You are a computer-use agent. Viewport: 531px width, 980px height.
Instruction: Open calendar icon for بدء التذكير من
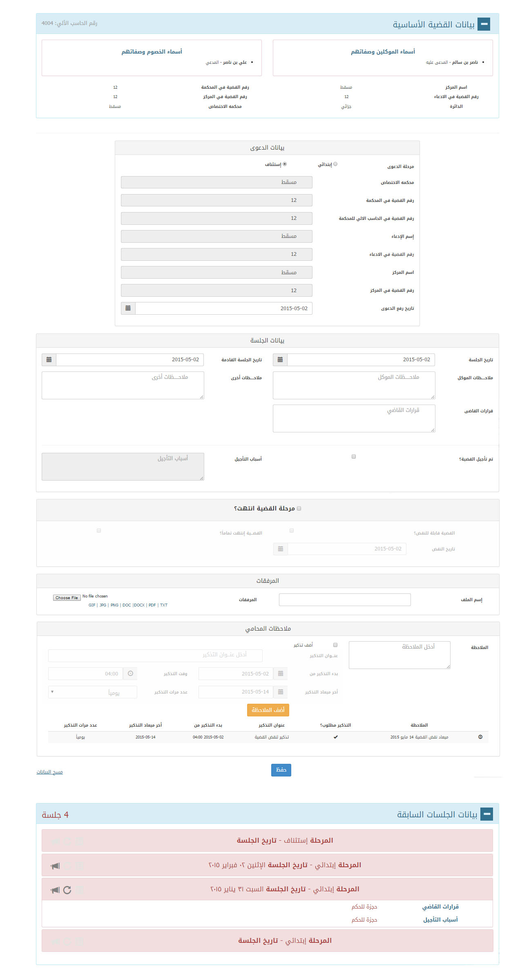(281, 673)
